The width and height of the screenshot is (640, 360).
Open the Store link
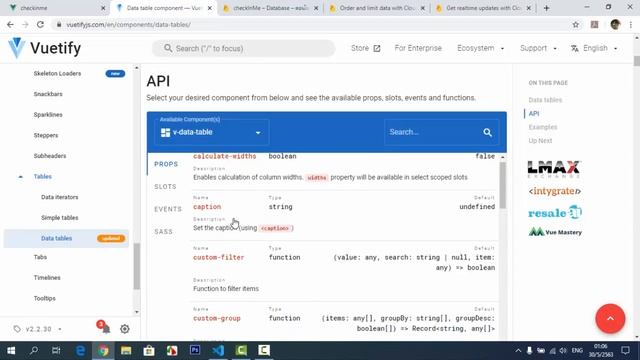(365, 48)
